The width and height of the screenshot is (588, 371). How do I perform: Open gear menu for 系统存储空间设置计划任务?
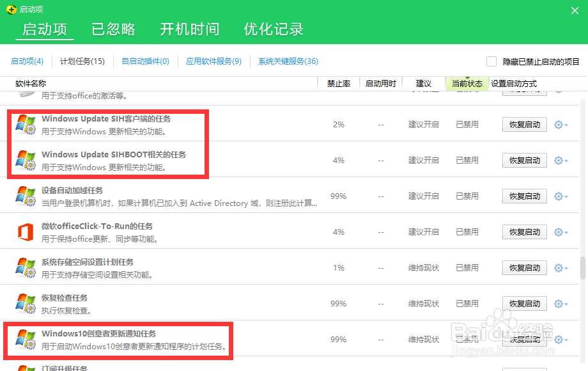pyautogui.click(x=561, y=268)
